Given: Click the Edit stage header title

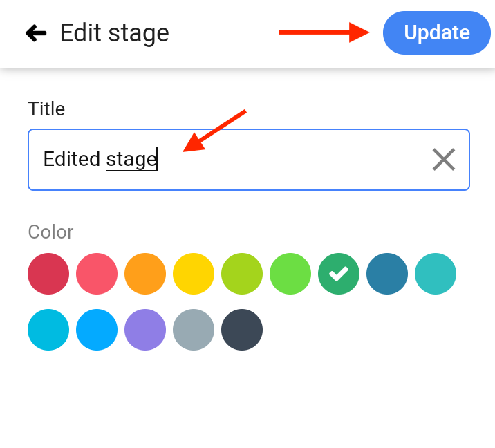Looking at the screenshot, I should point(115,33).
